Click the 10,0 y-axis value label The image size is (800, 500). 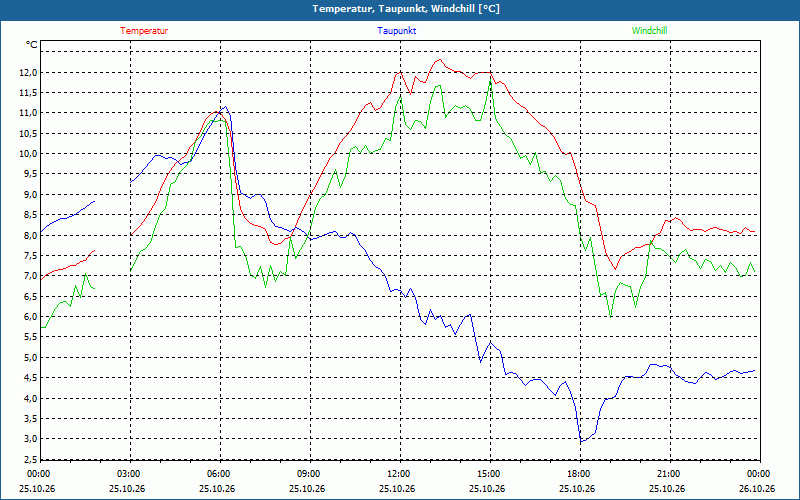tap(28, 154)
